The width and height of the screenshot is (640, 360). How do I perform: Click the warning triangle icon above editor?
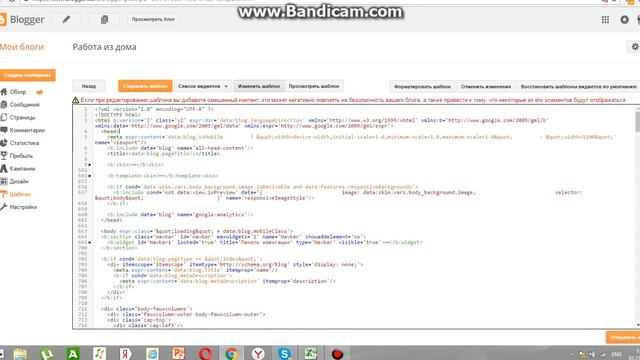[76, 100]
